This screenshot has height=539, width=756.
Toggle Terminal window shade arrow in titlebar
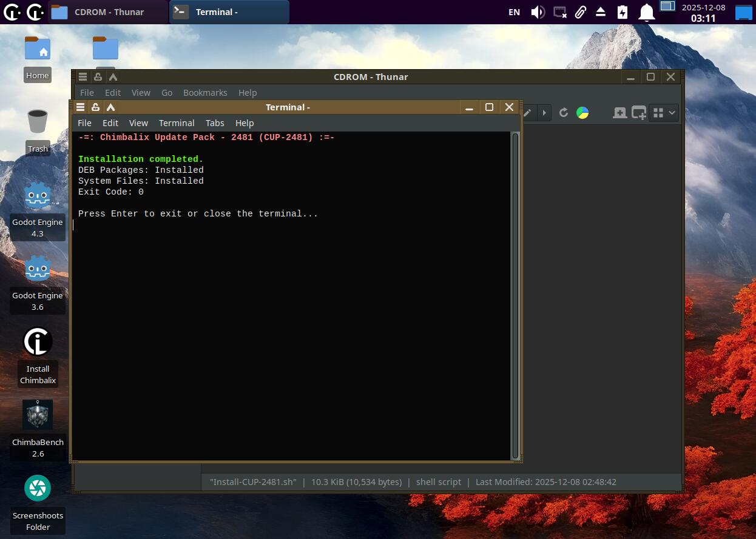tap(110, 107)
